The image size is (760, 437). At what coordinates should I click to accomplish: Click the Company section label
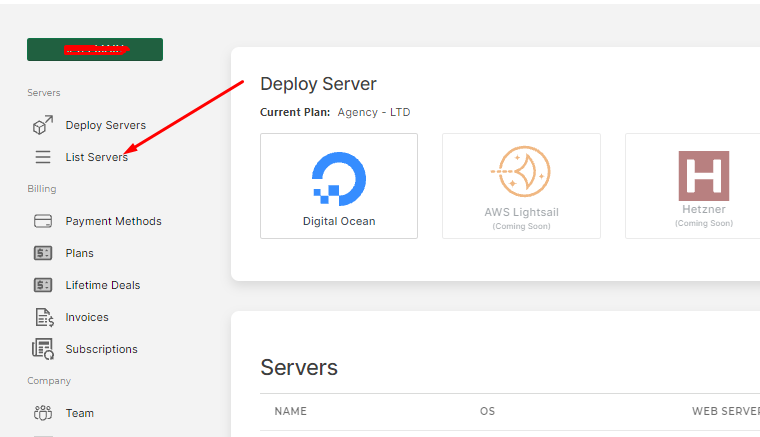(49, 381)
